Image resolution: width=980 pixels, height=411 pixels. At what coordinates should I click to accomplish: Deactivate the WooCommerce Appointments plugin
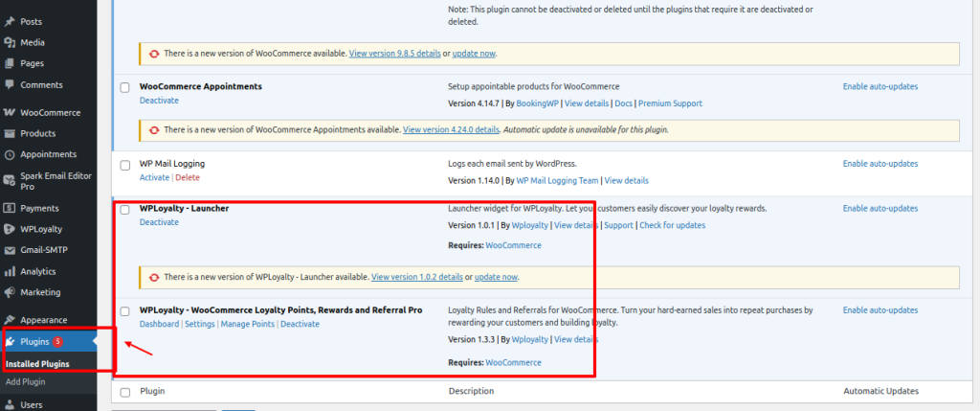tap(159, 100)
